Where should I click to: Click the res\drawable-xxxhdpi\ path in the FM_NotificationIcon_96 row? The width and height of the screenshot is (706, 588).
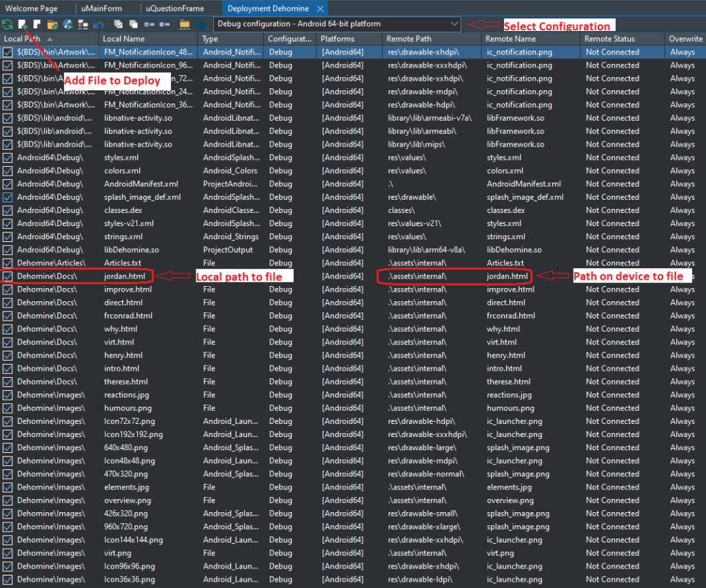pyautogui.click(x=427, y=65)
